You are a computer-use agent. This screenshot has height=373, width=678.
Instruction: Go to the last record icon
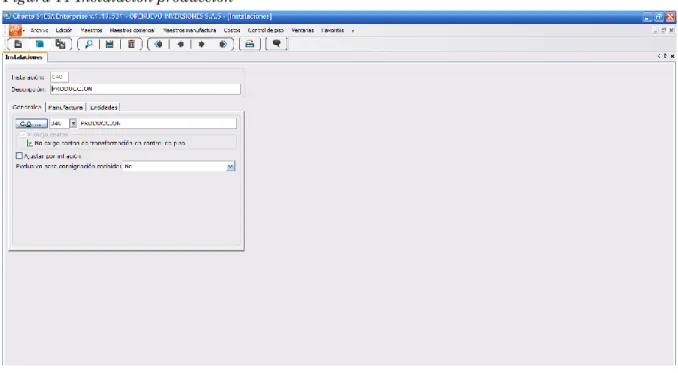tap(223, 44)
